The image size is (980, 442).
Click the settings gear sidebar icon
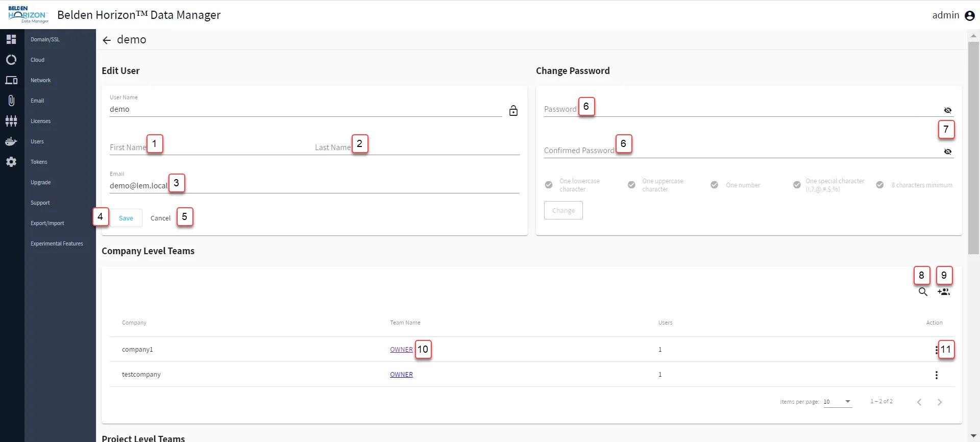(11, 162)
